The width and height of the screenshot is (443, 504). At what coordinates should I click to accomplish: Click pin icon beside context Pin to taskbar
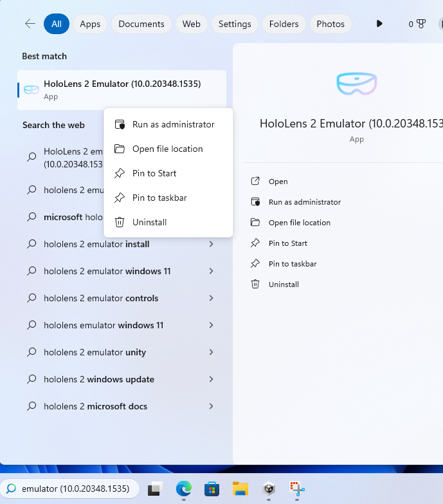click(x=120, y=198)
